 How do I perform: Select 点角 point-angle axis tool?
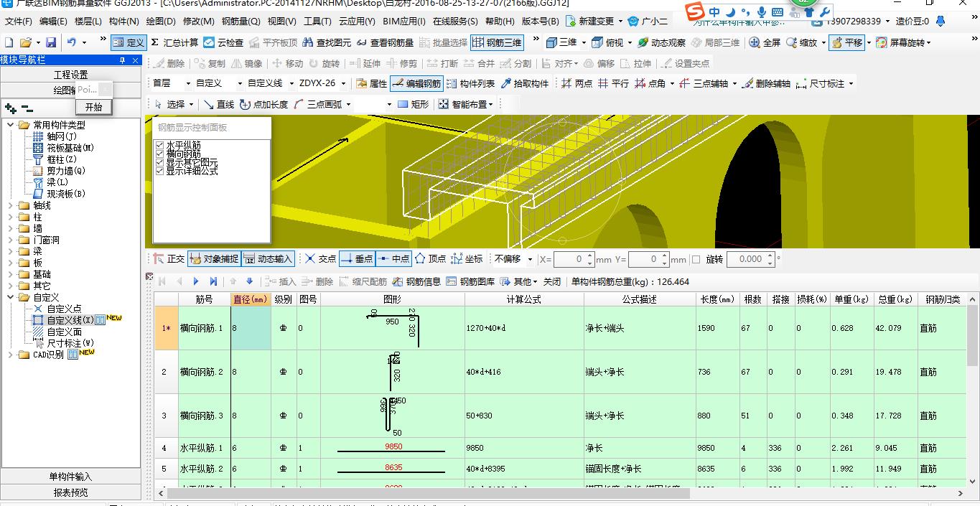(650, 83)
